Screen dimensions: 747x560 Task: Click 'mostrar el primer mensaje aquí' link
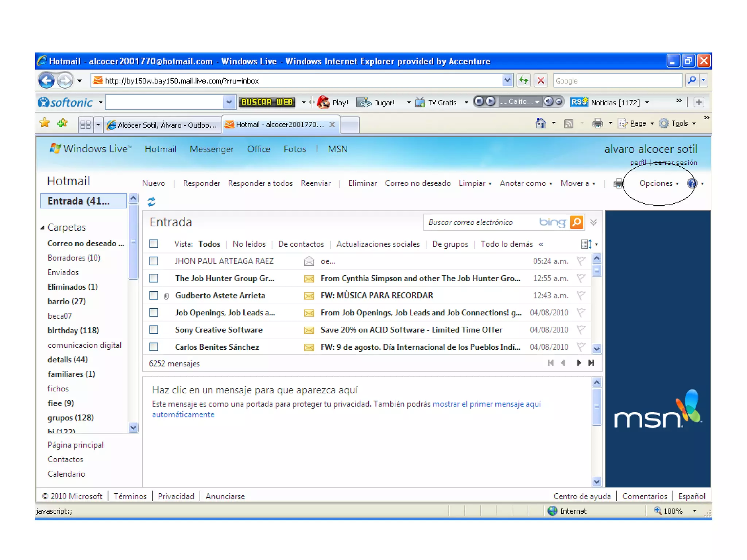point(486,404)
